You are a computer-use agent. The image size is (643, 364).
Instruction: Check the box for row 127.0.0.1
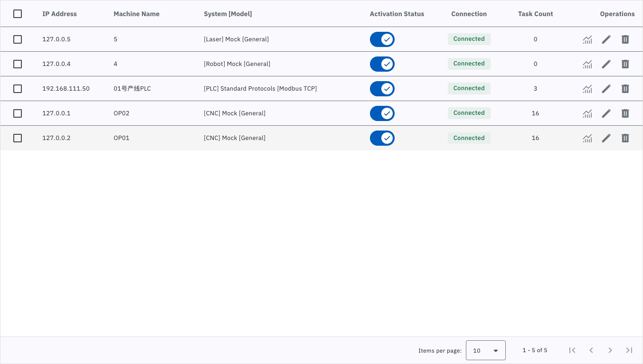tap(18, 113)
